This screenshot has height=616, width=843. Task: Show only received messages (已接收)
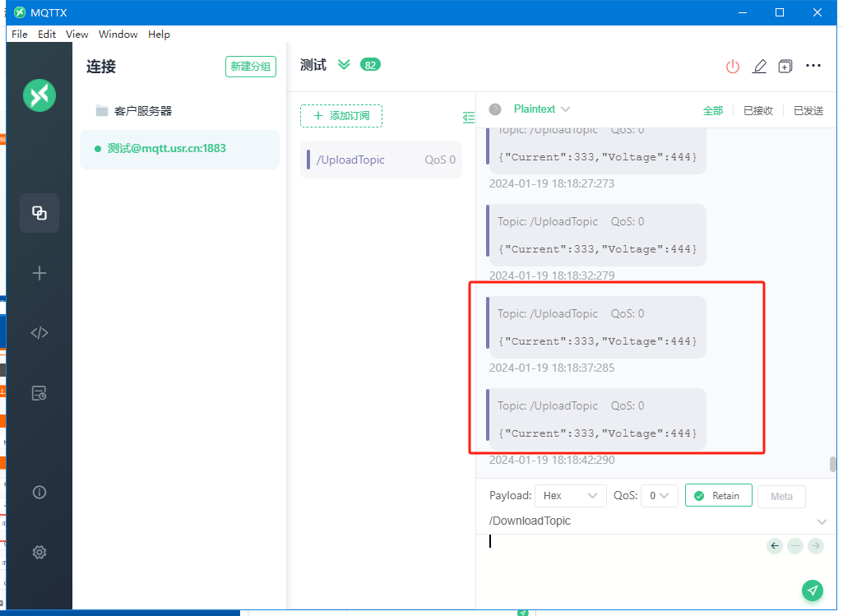[x=757, y=110]
